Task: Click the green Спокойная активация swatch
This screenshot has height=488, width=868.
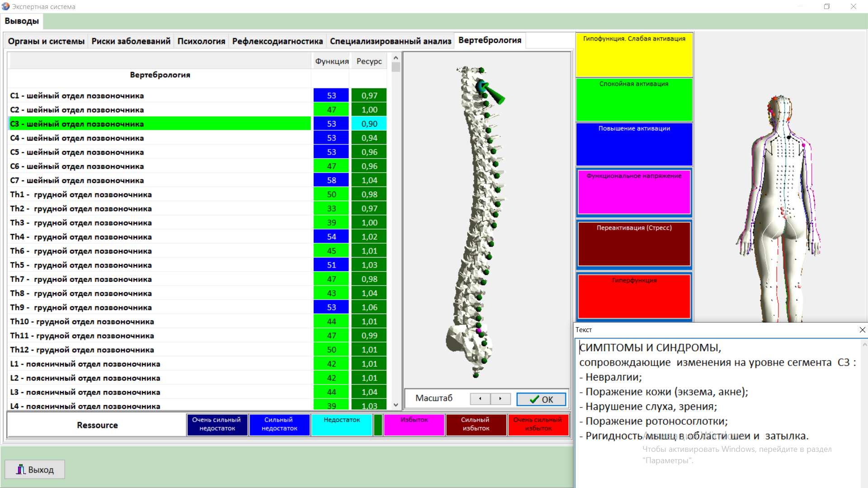Action: tap(634, 99)
